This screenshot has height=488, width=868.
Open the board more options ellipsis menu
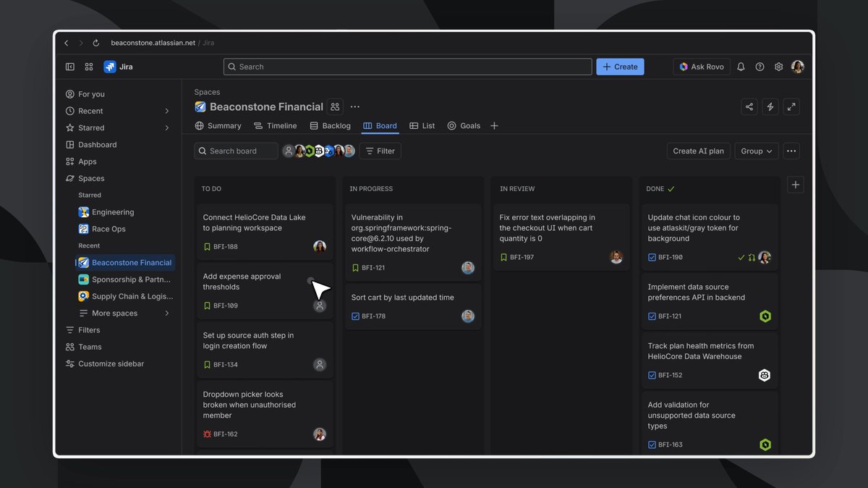coord(791,151)
